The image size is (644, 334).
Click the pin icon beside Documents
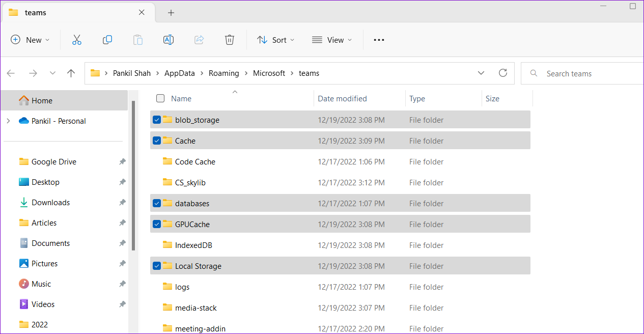(122, 243)
